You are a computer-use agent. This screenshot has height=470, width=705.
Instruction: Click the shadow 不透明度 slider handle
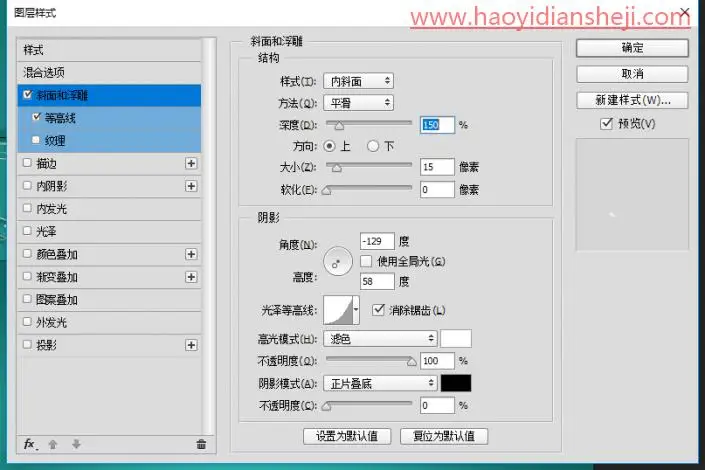pyautogui.click(x=327, y=407)
